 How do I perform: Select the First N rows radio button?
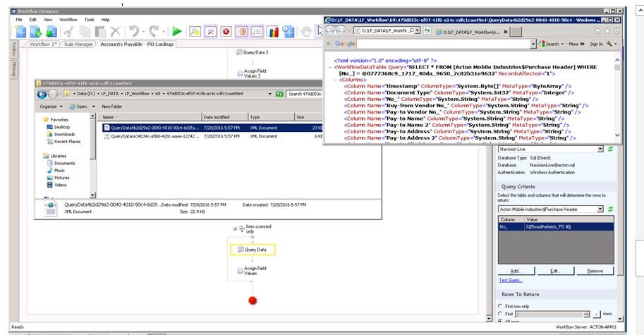[501, 315]
